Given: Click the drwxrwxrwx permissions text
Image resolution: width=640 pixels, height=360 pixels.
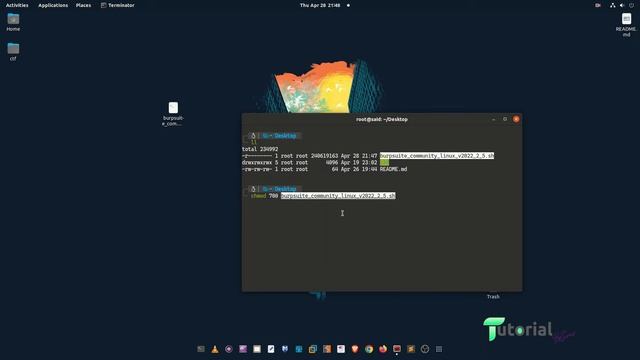Looking at the screenshot, I should click(257, 162).
